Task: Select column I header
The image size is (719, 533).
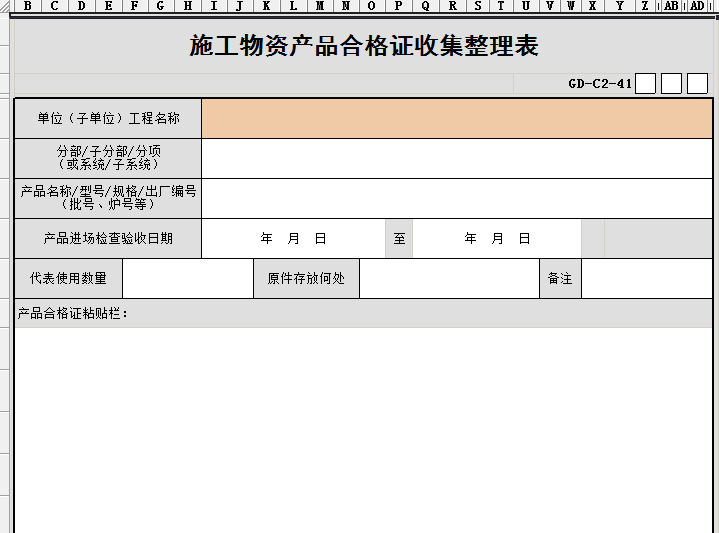Action: pyautogui.click(x=214, y=6)
